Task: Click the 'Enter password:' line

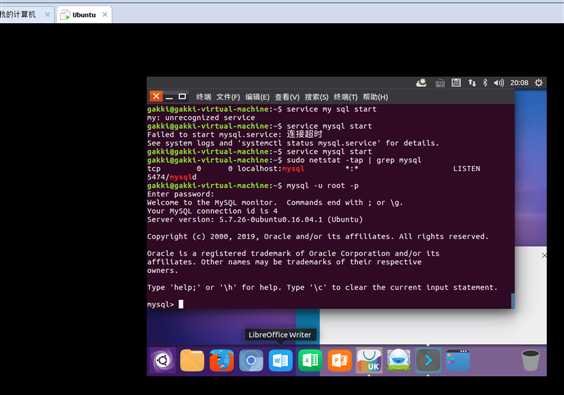Action: coord(180,194)
